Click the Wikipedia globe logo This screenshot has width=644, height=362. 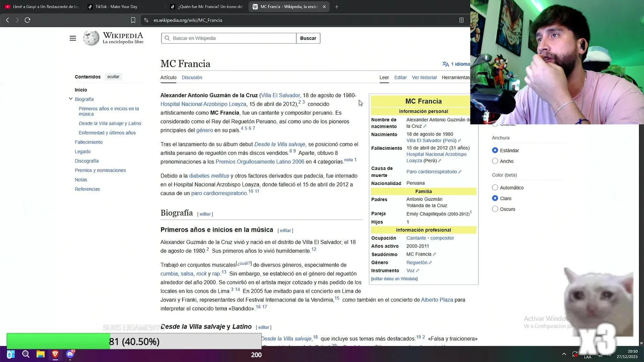point(91,38)
